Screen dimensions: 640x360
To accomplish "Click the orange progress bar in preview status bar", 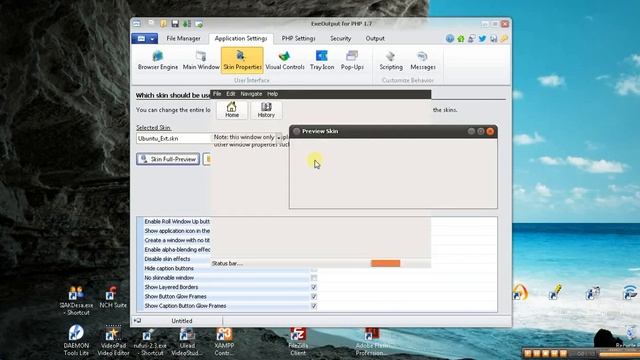I will [385, 263].
